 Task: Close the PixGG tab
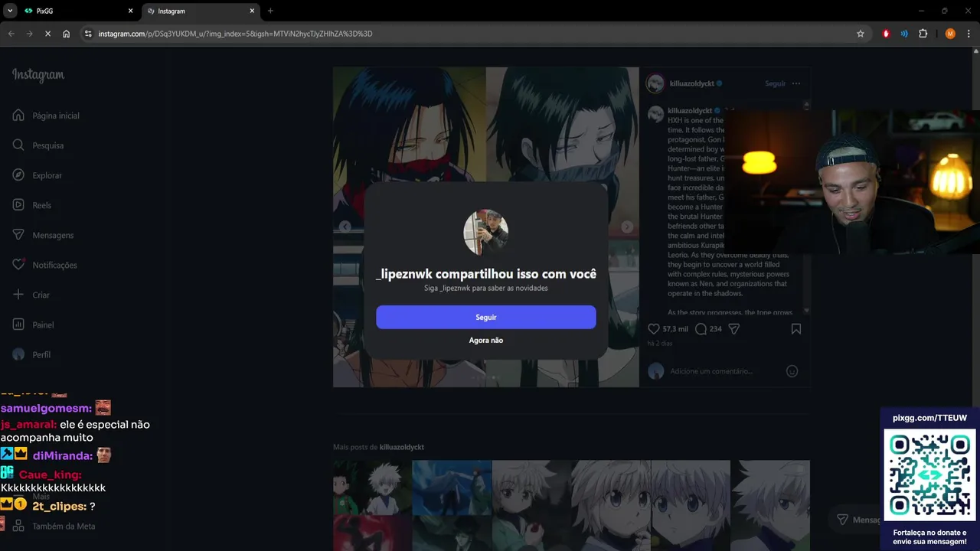[131, 11]
